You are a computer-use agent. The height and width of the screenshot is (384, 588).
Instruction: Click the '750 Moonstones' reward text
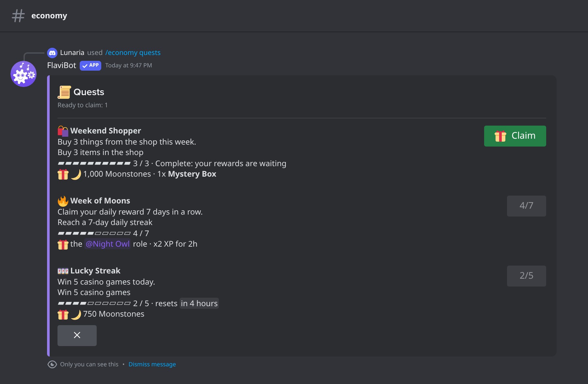point(114,314)
